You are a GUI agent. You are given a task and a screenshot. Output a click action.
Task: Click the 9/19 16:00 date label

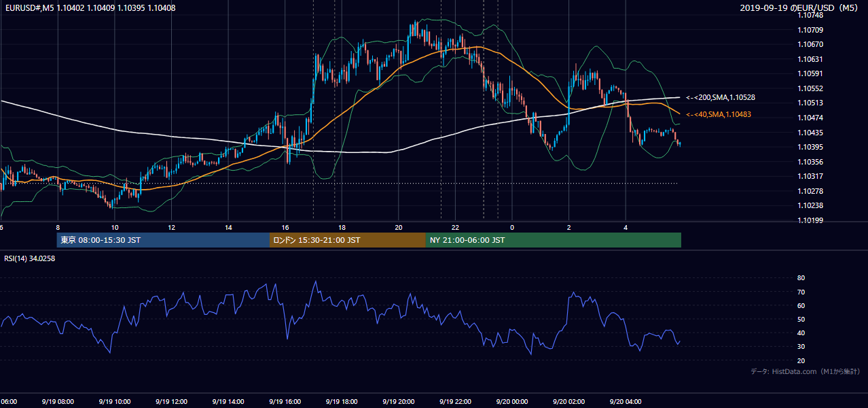[x=285, y=402]
